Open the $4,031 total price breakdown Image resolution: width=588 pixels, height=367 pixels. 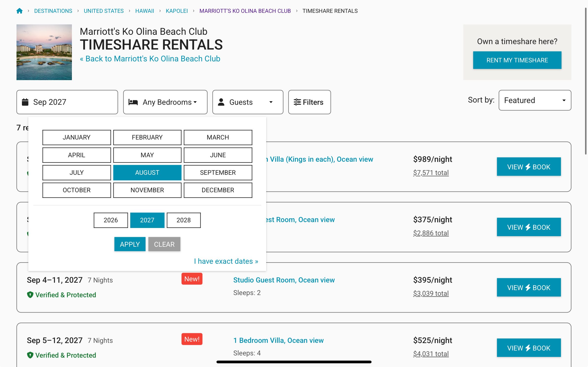click(431, 354)
